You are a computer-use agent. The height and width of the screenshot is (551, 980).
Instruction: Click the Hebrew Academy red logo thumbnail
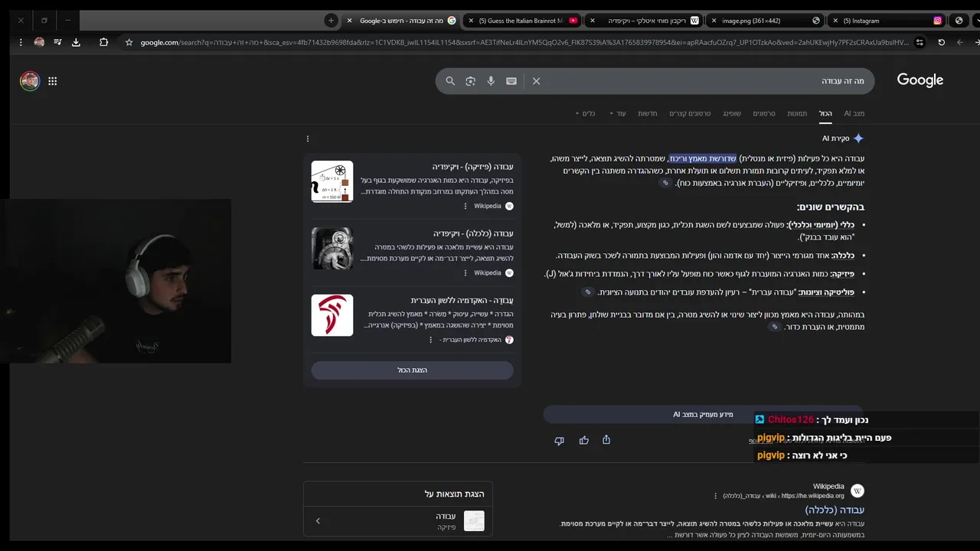coord(332,315)
